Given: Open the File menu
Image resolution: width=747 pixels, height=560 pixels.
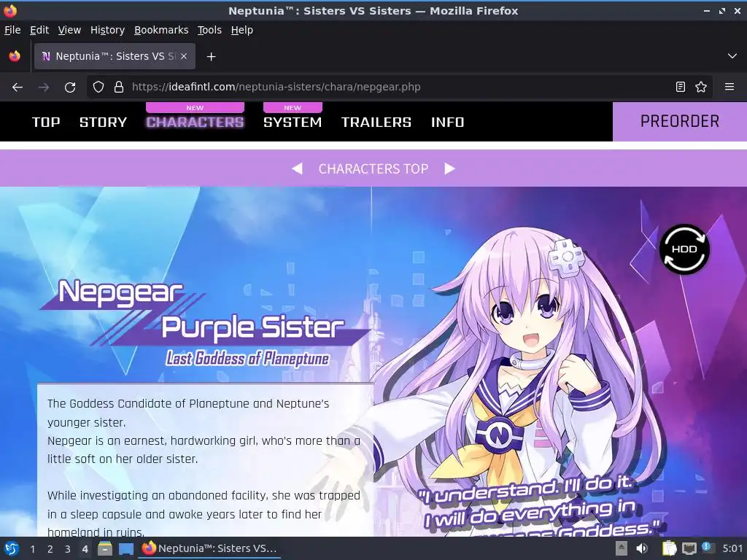Looking at the screenshot, I should coord(12,30).
